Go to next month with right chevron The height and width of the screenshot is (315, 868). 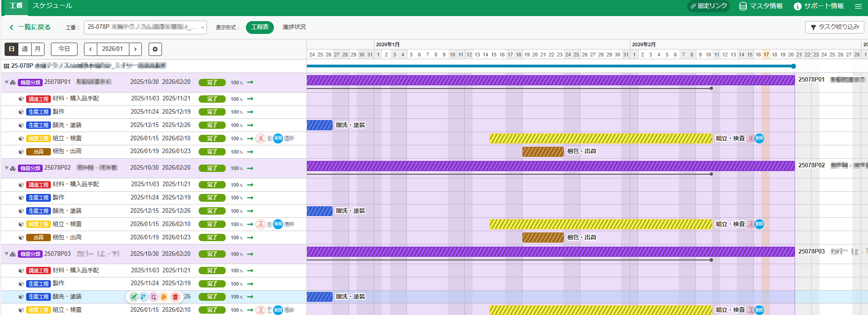point(135,49)
